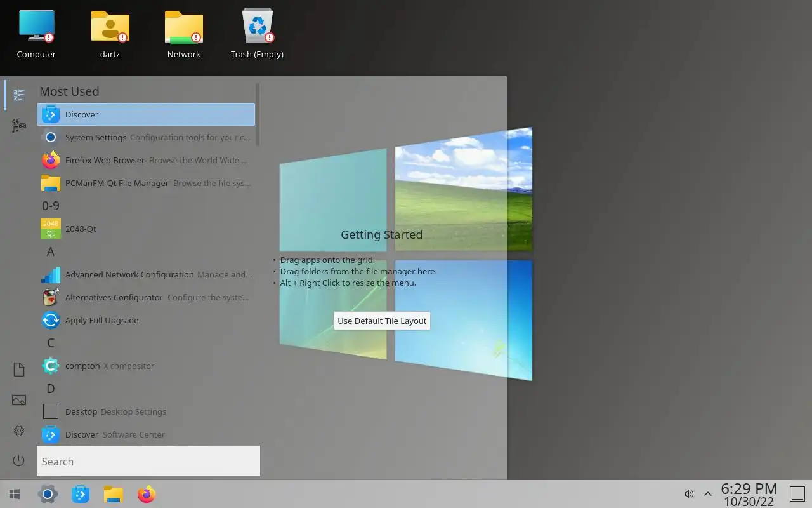Click the 0-9 section header

click(51, 206)
